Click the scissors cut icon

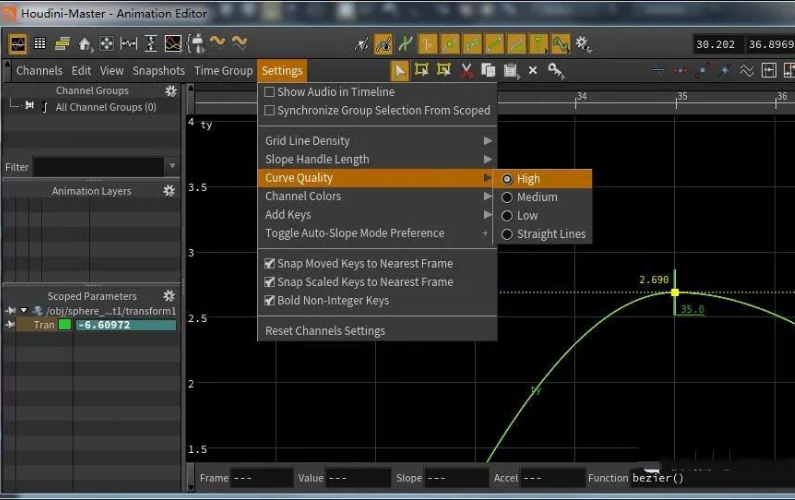coord(466,70)
